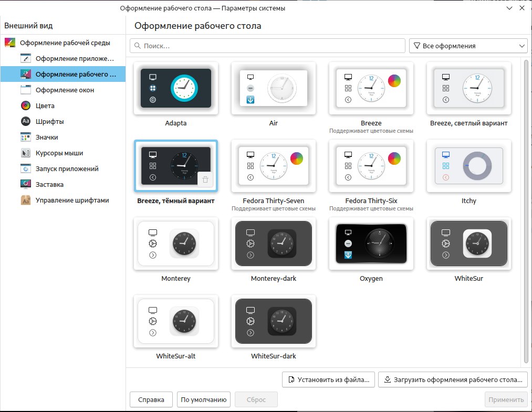Click the Курсоры мыши cursor icon
Screen dimensions: 532x412
click(x=25, y=153)
